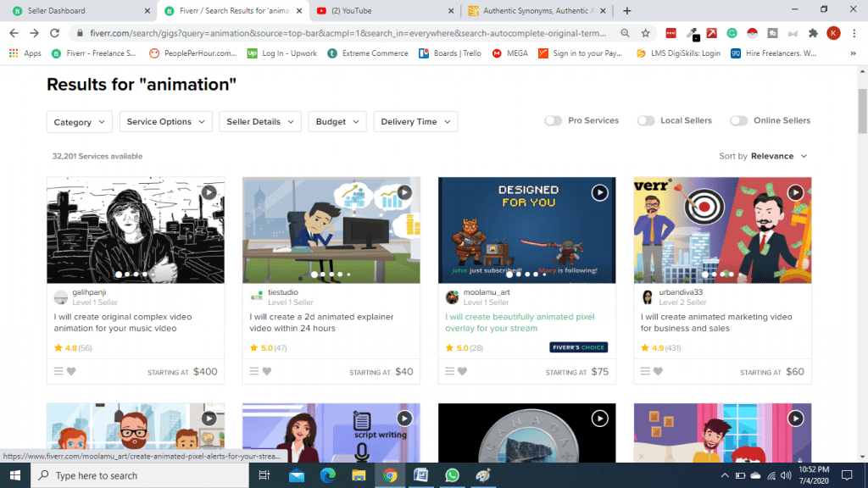This screenshot has width=868, height=488.
Task: Open the list menu icon on tiestudio gig
Action: (x=253, y=371)
